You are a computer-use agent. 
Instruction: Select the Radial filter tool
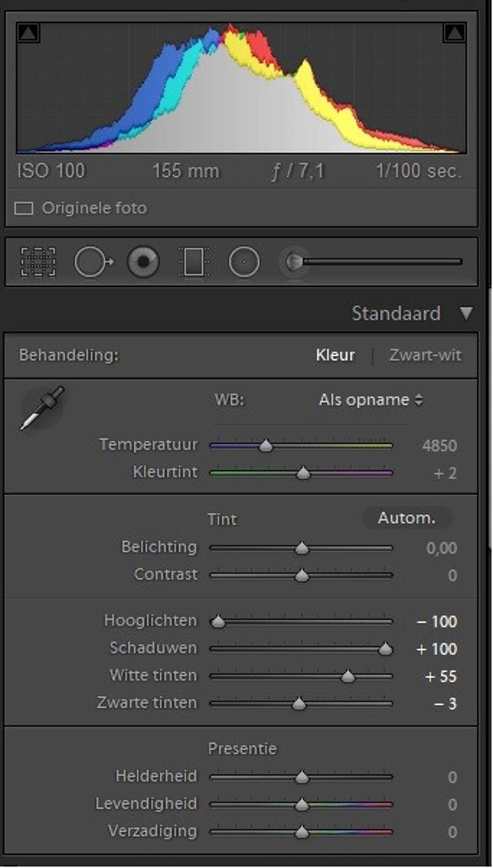244,262
